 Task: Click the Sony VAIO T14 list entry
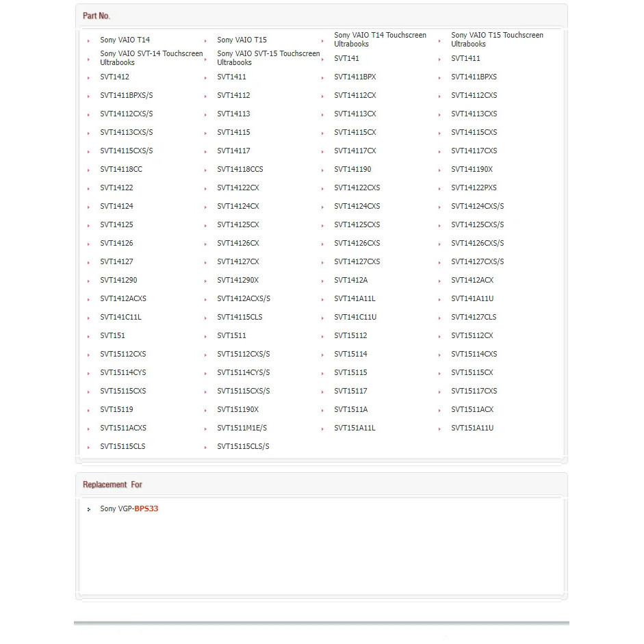pos(125,40)
